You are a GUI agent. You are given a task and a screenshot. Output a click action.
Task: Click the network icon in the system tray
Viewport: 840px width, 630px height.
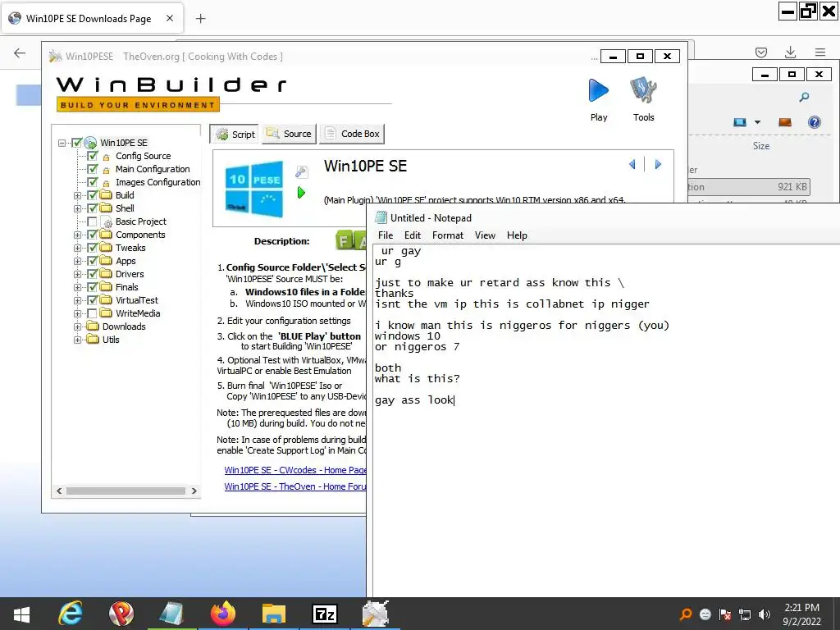745,614
